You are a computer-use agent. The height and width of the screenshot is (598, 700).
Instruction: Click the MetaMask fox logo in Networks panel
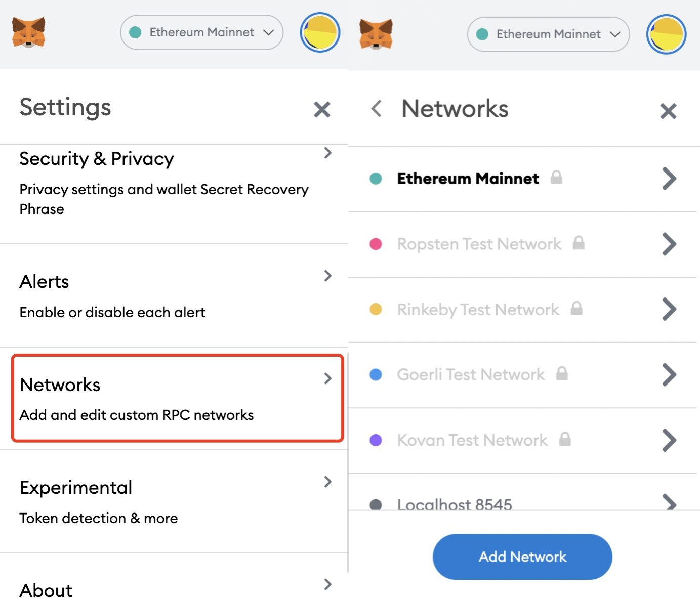coord(376,34)
